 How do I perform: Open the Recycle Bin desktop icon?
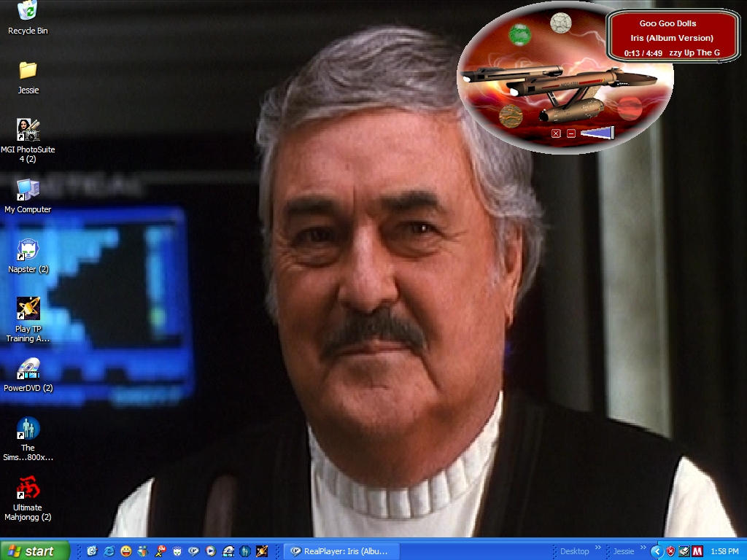(28, 17)
